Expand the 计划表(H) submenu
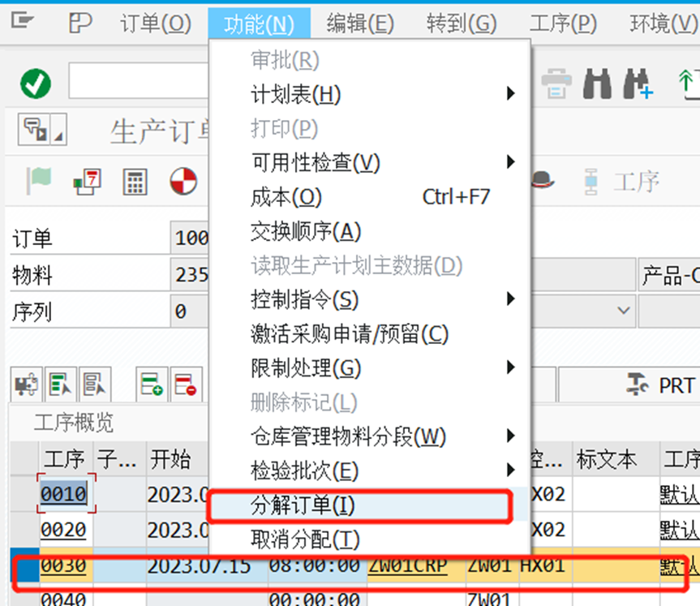This screenshot has height=606, width=700. [370, 94]
